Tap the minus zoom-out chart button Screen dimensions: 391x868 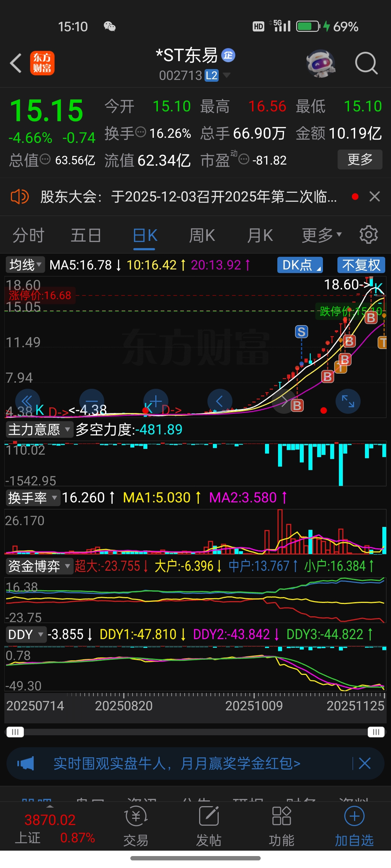click(x=92, y=401)
